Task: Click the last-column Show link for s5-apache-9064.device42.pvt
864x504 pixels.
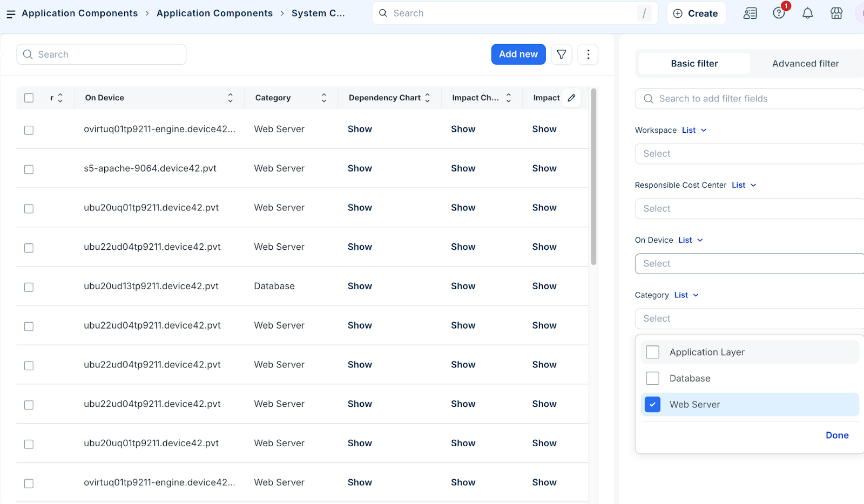Action: point(544,168)
